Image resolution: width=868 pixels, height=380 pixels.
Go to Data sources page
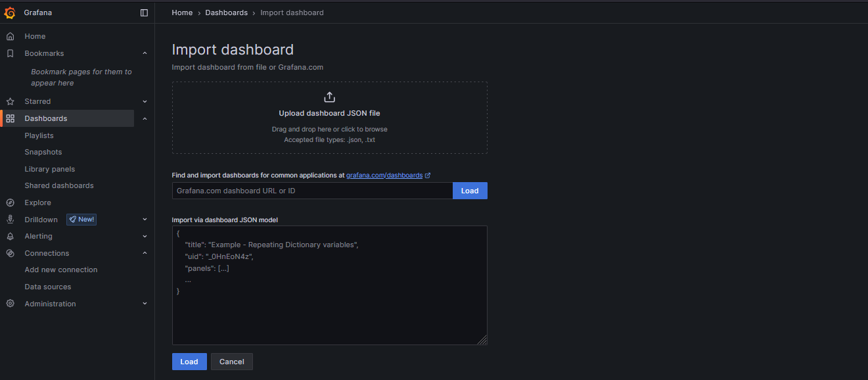click(48, 287)
